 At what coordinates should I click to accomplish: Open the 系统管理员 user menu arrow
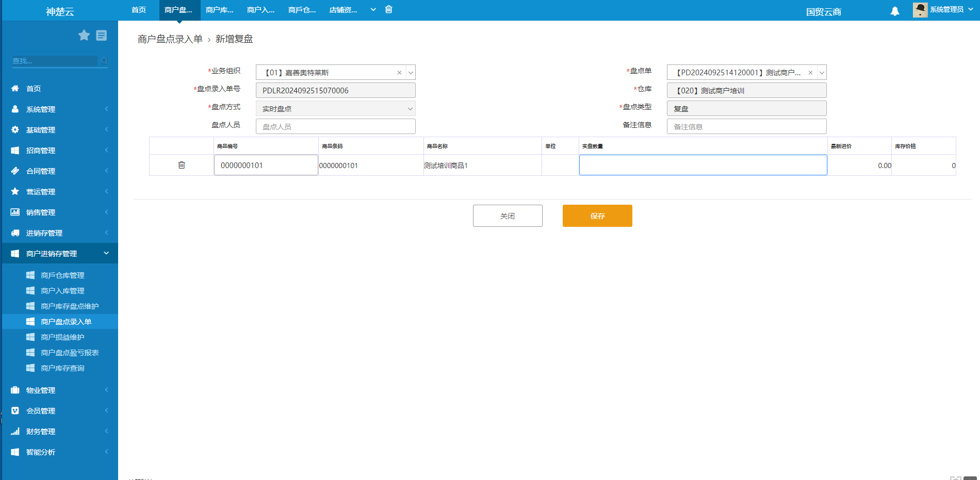tap(970, 9)
